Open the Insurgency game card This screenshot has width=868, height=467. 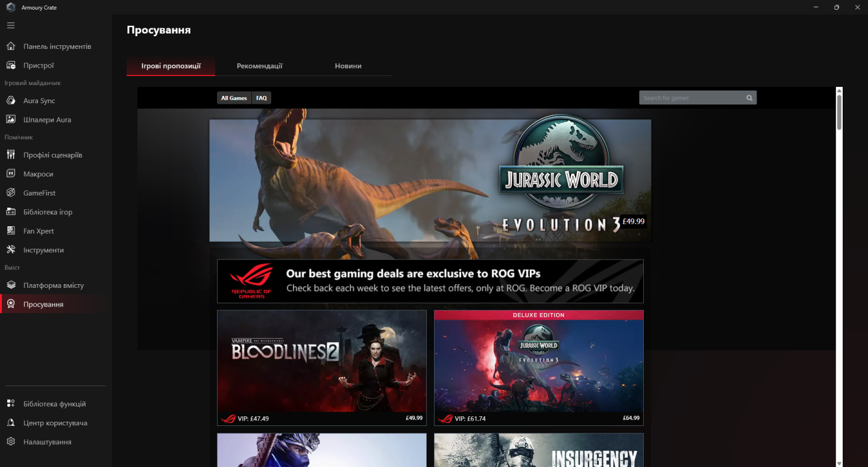pos(539,450)
